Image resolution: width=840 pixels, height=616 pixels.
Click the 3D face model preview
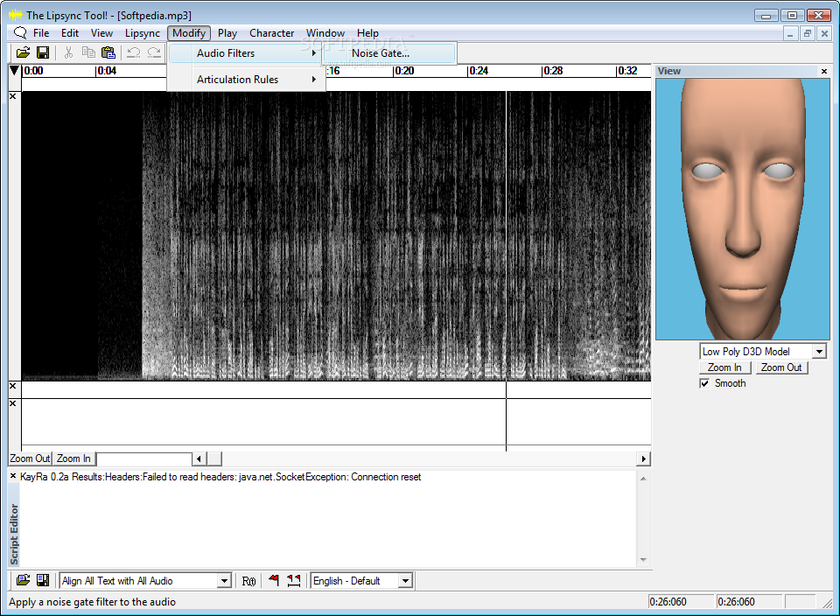click(743, 209)
